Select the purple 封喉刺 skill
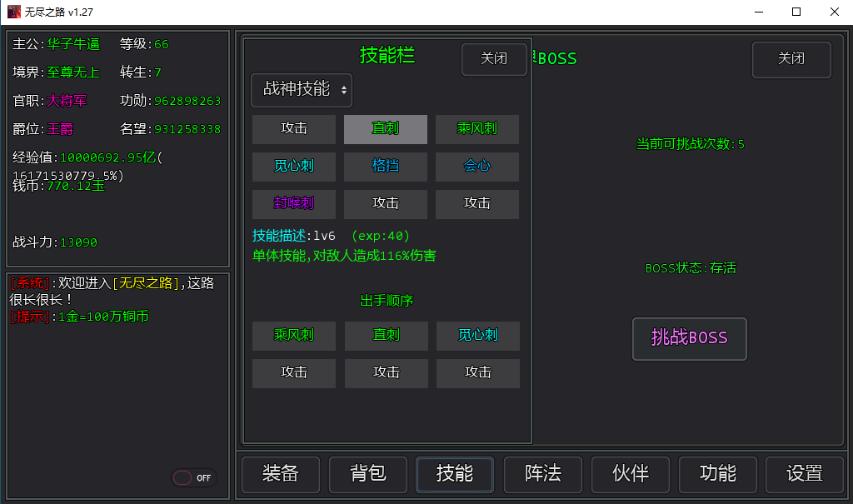Image resolution: width=853 pixels, height=504 pixels. tap(294, 203)
